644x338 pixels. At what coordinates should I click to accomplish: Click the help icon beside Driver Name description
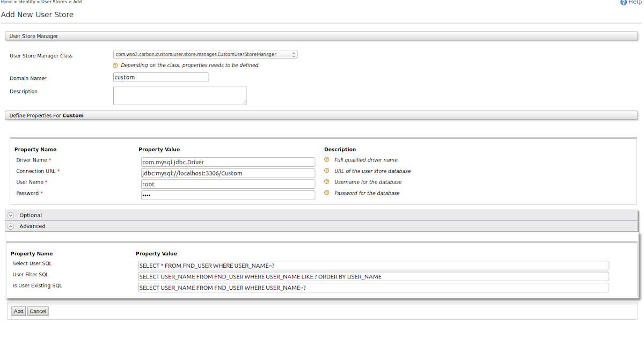point(327,160)
